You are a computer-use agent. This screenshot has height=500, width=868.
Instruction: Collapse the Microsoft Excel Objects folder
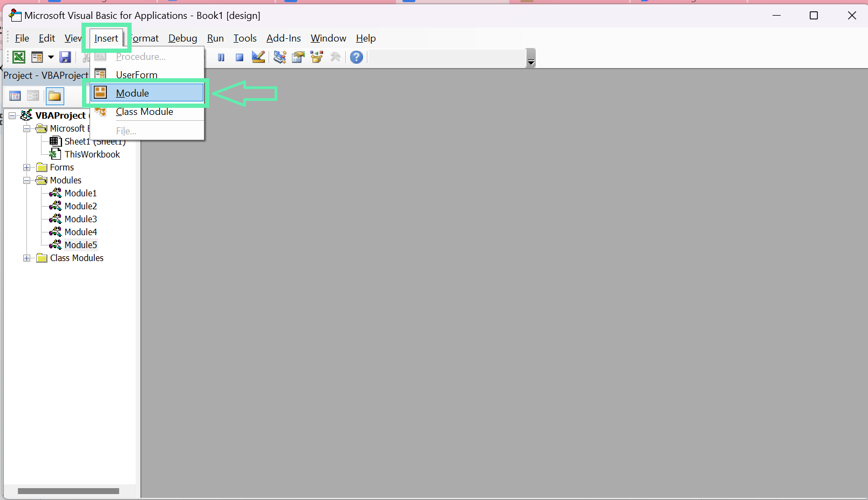coord(26,128)
